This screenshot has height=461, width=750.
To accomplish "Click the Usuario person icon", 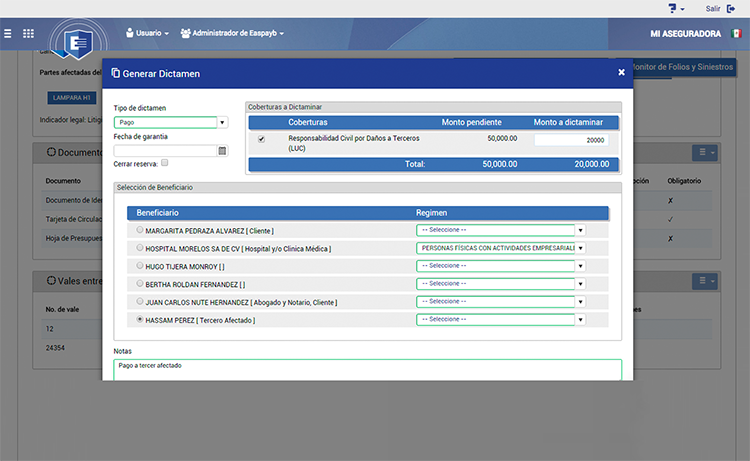I will pyautogui.click(x=130, y=33).
